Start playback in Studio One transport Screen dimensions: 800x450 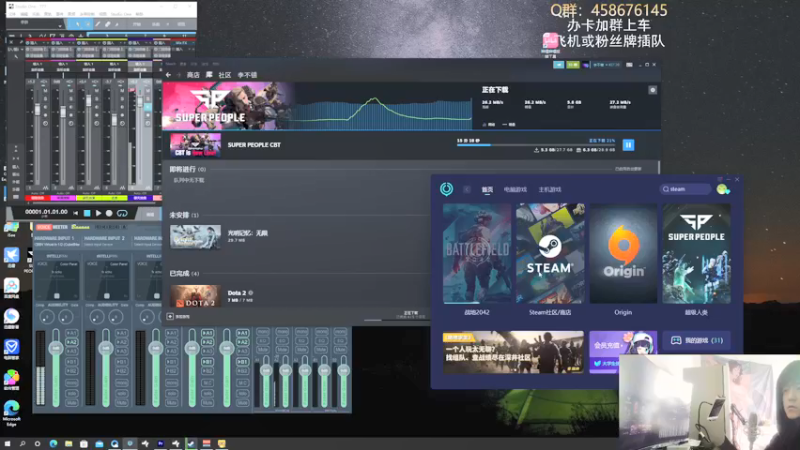click(x=98, y=213)
